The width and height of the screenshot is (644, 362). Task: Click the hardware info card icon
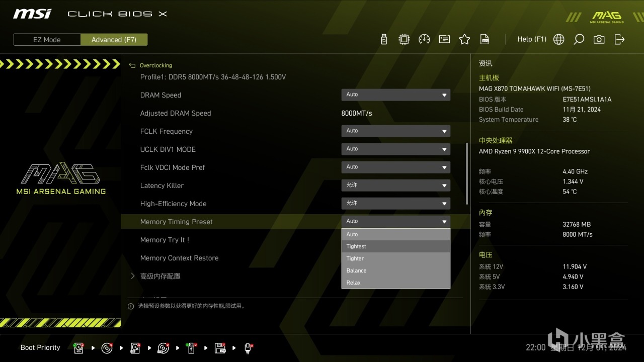(444, 39)
